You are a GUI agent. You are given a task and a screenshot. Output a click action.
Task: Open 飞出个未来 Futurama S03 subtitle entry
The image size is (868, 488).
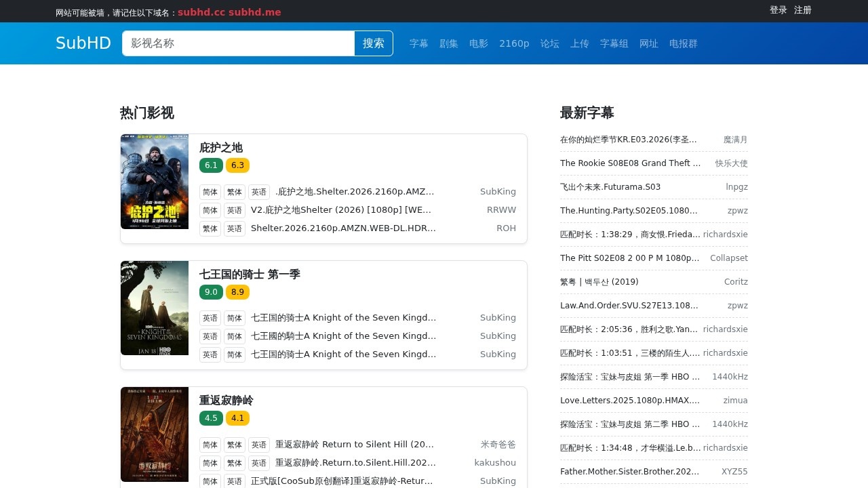610,187
